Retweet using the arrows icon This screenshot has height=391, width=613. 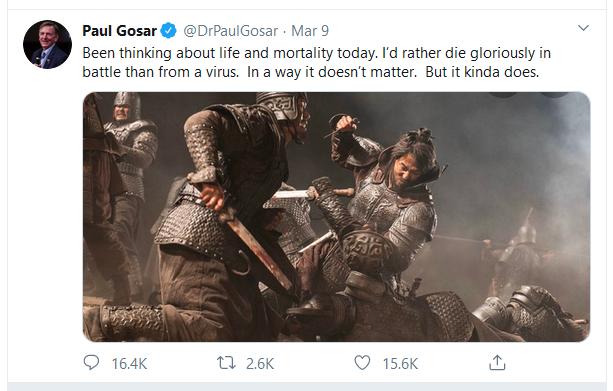click(226, 363)
